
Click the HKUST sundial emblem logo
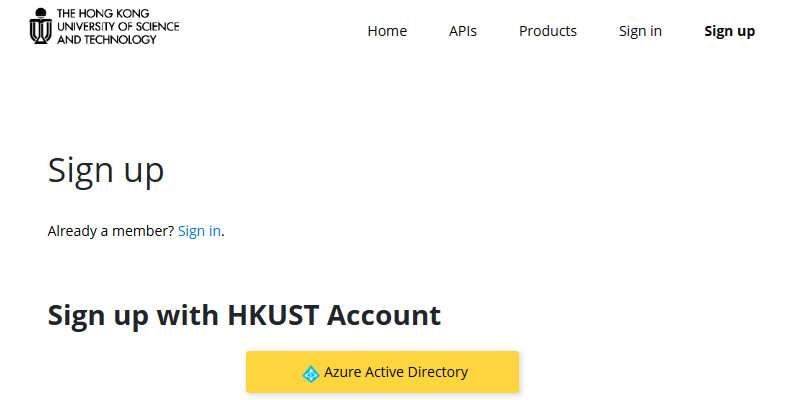(40, 26)
